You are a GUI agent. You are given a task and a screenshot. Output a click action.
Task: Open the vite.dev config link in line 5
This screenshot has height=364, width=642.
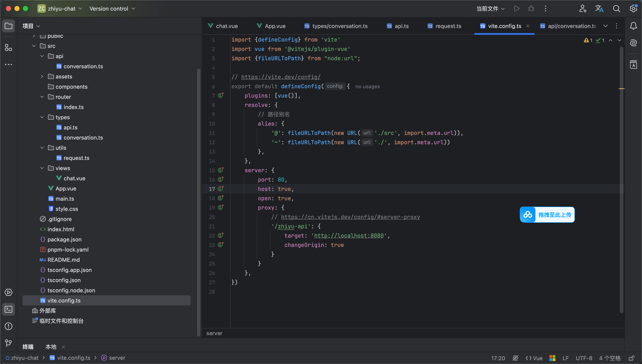pos(281,77)
